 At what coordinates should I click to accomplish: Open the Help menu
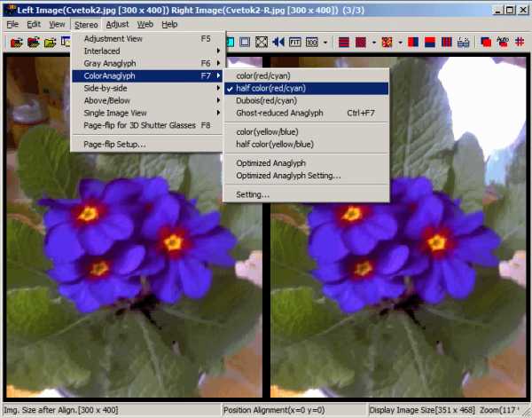[x=169, y=25]
